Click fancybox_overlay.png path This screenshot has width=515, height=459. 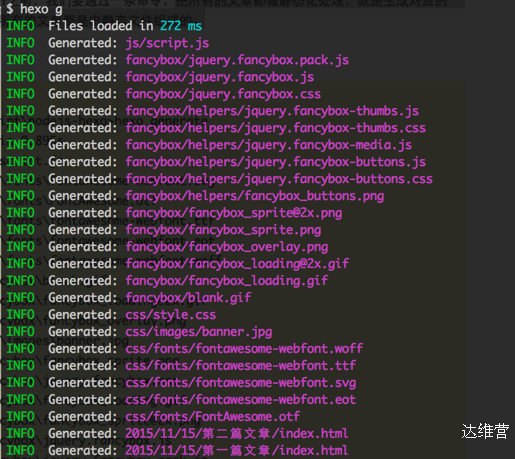[227, 247]
